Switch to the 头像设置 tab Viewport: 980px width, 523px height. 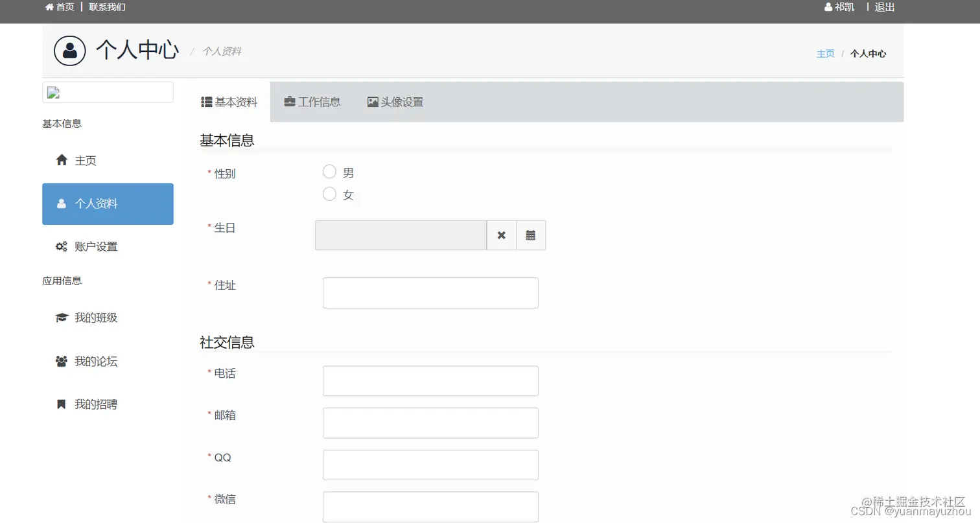[395, 102]
